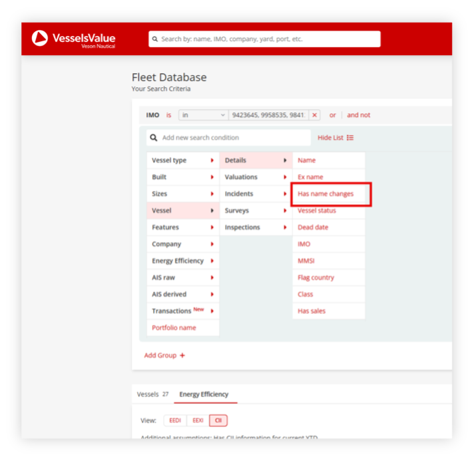Image resolution: width=476 pixels, height=461 pixels.
Task: Click search icon in Add new condition field
Action: (154, 138)
